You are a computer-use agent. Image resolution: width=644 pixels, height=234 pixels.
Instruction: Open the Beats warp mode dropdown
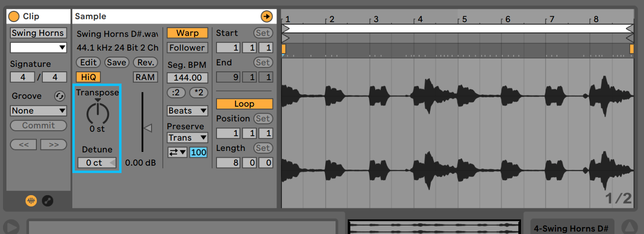[x=187, y=111]
